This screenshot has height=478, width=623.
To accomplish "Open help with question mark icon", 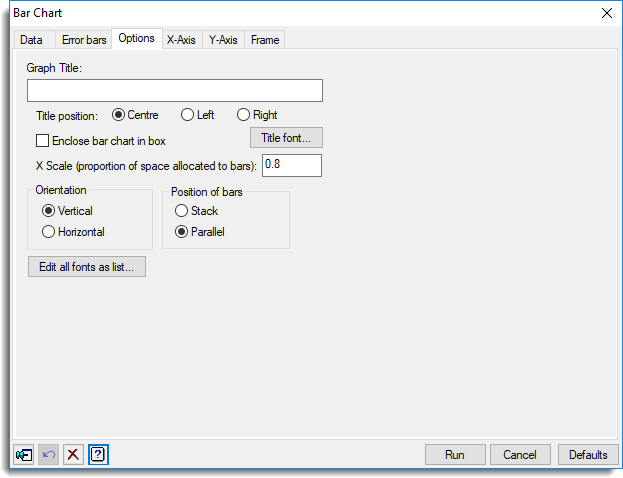I will (98, 455).
